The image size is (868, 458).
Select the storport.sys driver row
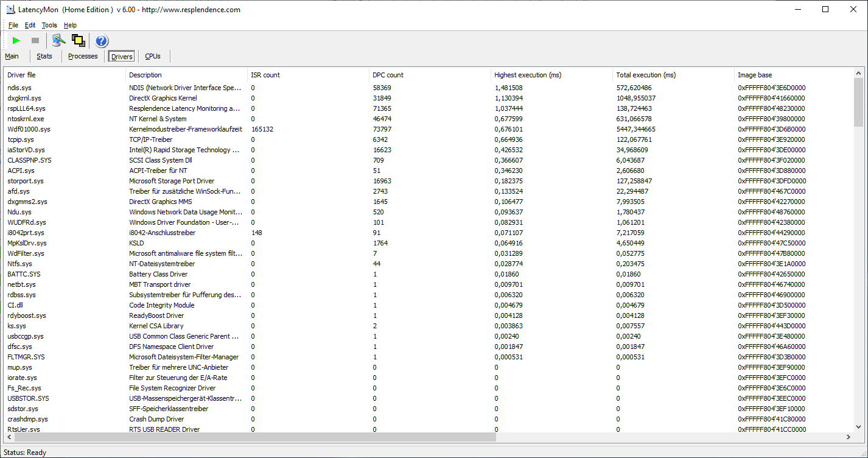click(429, 181)
